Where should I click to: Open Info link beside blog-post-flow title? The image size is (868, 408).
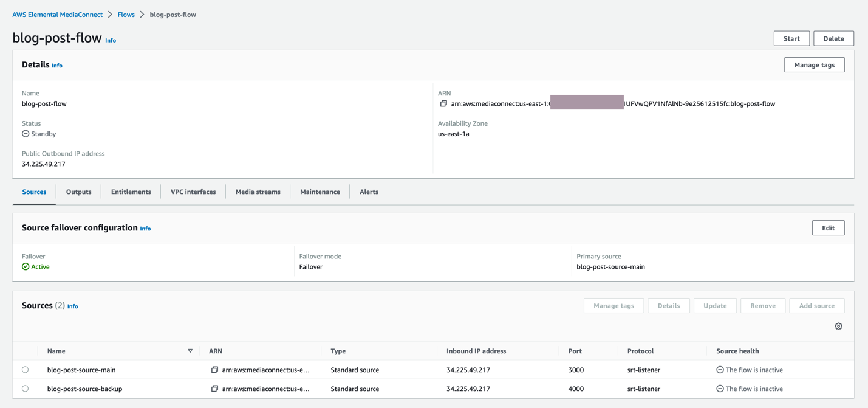[x=111, y=41]
